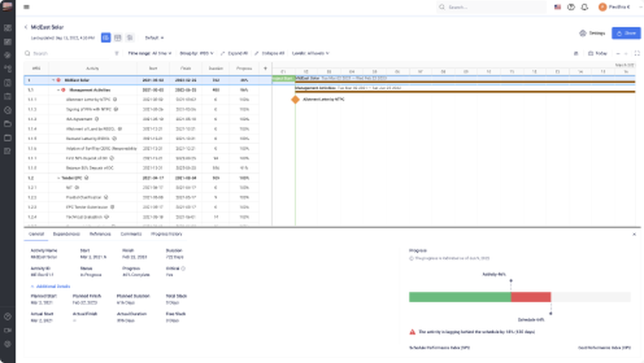The height and width of the screenshot is (363, 644).
Task: Click the Progress column header
Action: coord(244,69)
